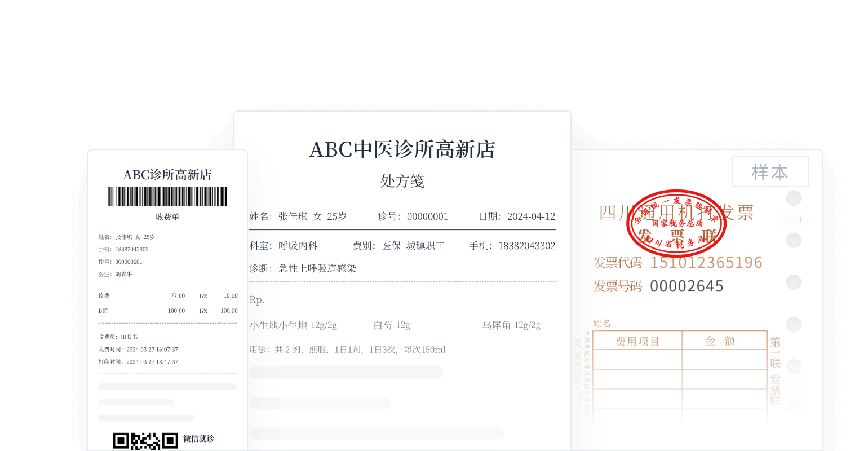Viewport: 868px width, 451px height.
Task: Click the invoice number 00002645
Action: tap(686, 286)
